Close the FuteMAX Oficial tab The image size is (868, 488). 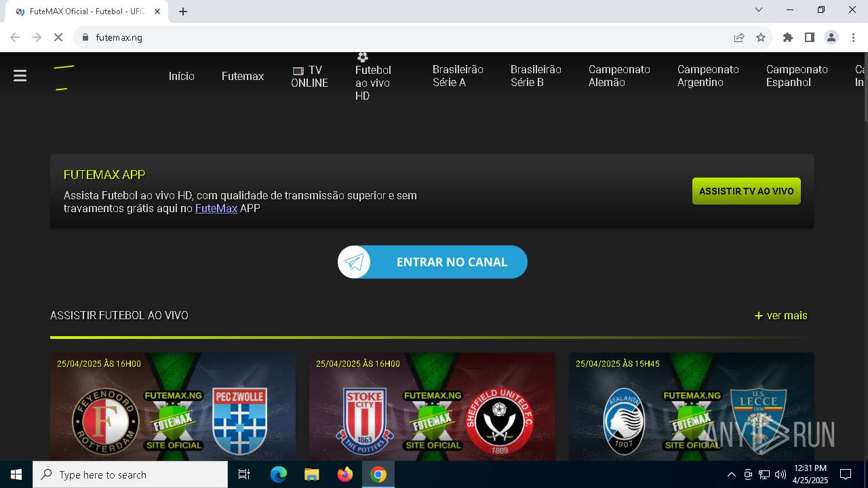click(157, 12)
